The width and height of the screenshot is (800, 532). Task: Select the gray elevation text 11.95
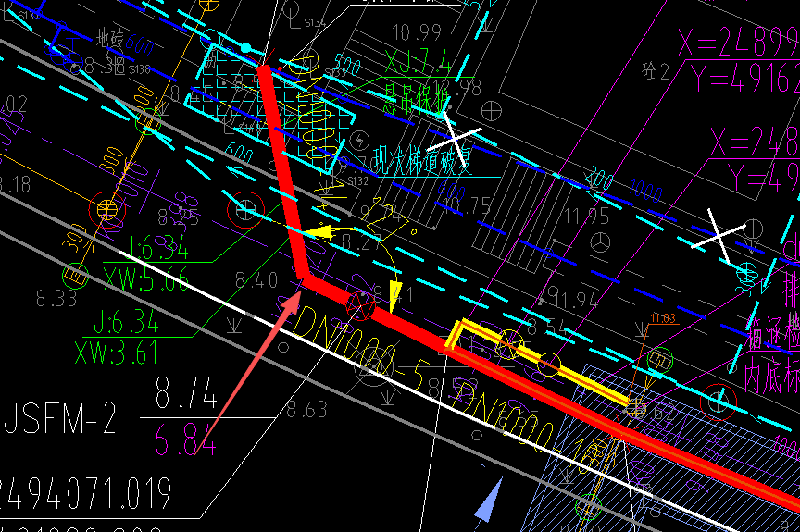click(586, 217)
